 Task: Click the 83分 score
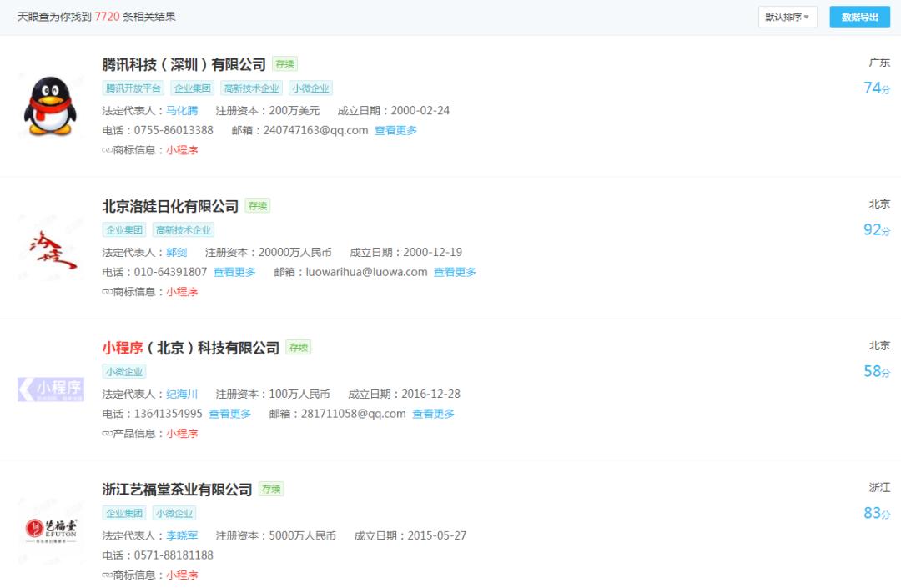click(877, 513)
